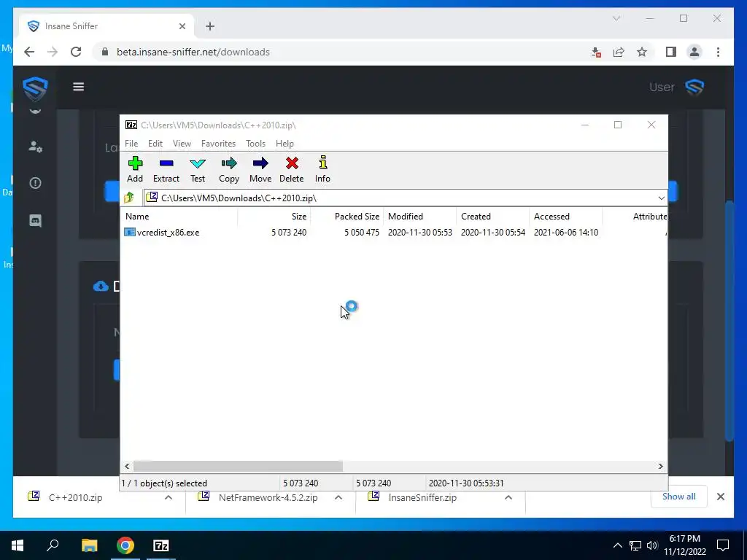The height and width of the screenshot is (560, 747).
Task: Go up one folder level in 7-Zip
Action: click(x=129, y=198)
